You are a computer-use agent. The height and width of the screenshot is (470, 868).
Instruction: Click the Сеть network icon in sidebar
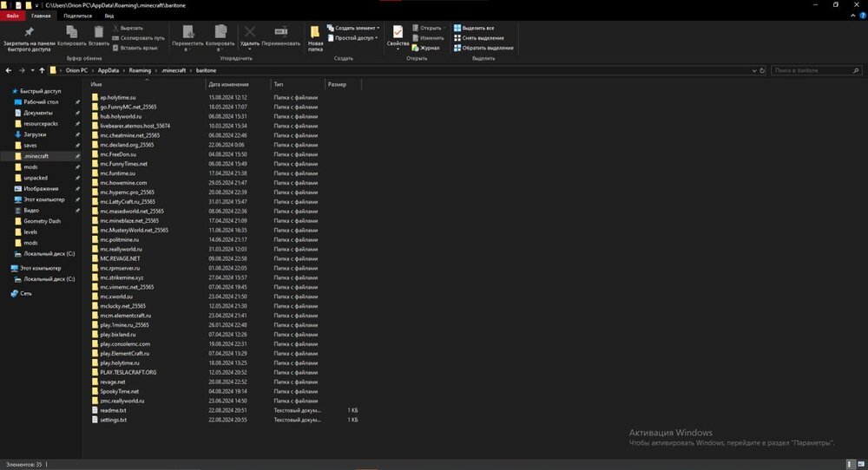(x=15, y=294)
